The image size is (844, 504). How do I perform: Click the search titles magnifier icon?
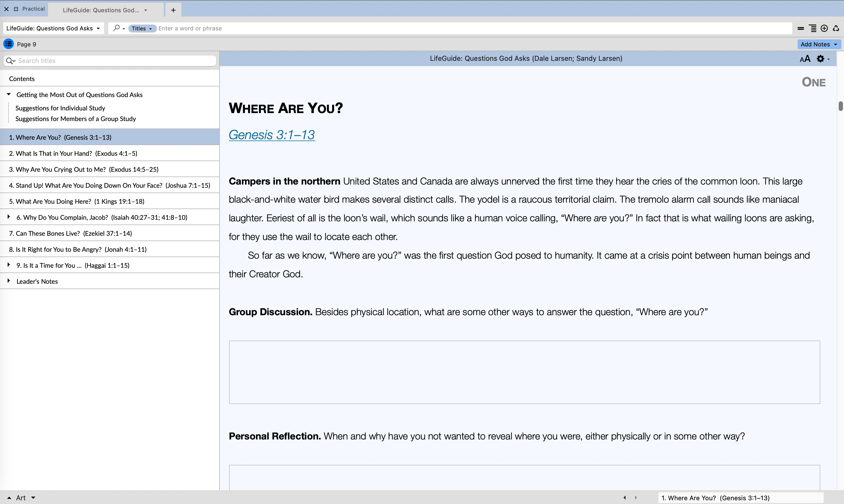(10, 61)
